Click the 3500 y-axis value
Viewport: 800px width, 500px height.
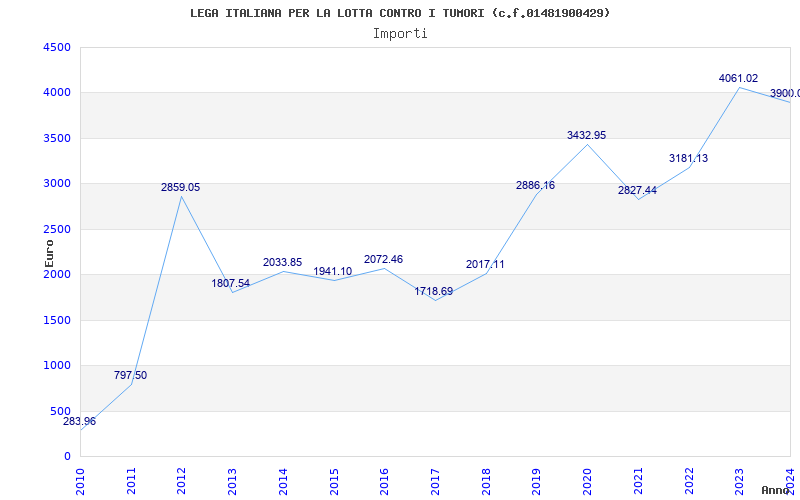coord(57,138)
